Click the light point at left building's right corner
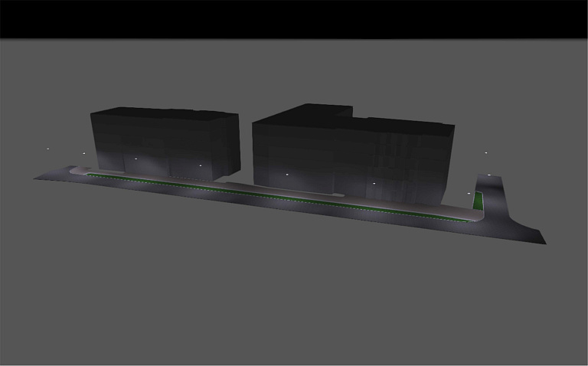Screen dimensions: 588x366 click(200, 165)
